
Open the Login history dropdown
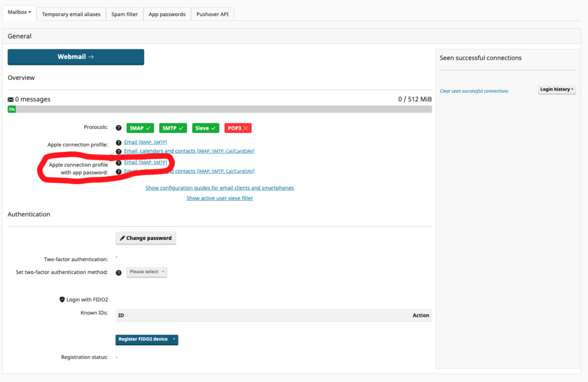point(556,89)
